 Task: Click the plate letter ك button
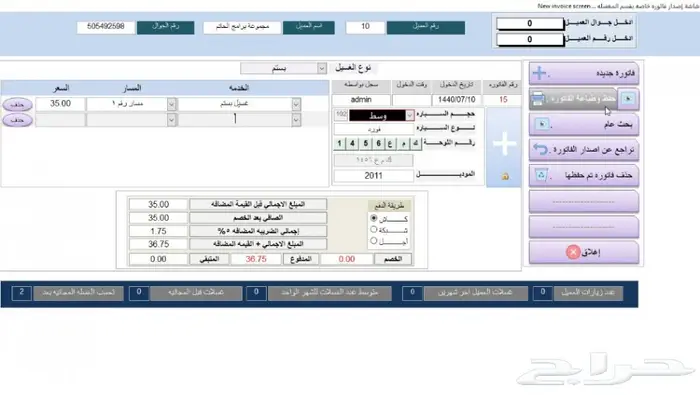[416, 143]
